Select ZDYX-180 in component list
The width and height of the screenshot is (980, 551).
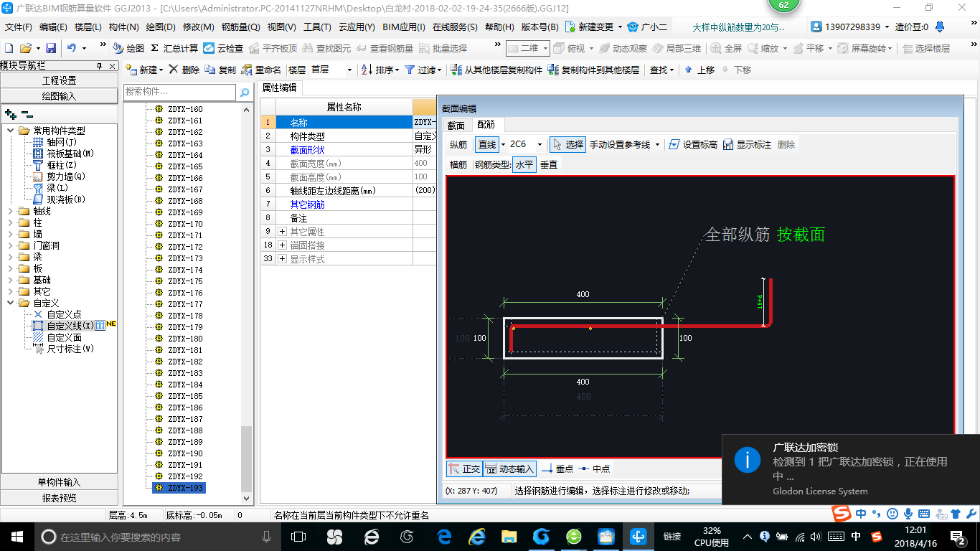click(185, 339)
